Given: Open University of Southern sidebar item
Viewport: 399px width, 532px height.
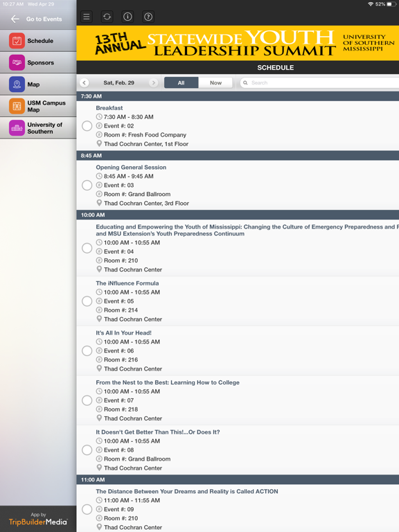Looking at the screenshot, I should (38, 128).
